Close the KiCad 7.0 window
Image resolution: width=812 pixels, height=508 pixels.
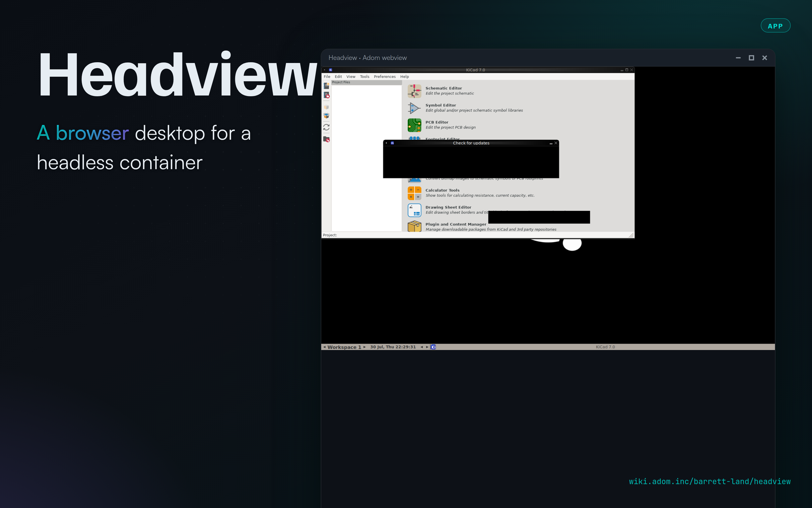pyautogui.click(x=632, y=70)
